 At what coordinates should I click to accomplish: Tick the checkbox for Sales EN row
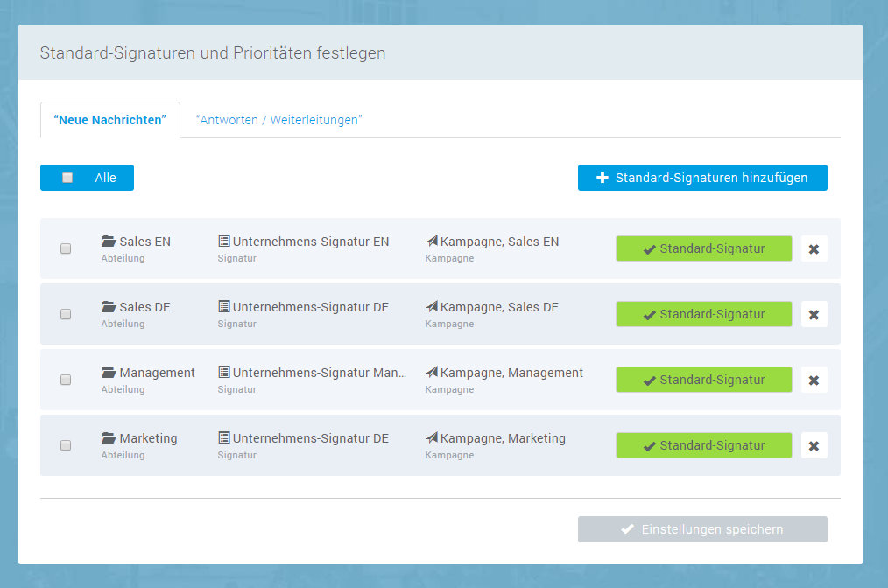pos(66,248)
